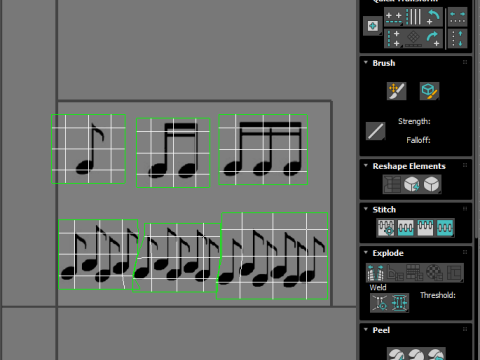Select the Relax Brush tool
This screenshot has height=360, width=480.
pyautogui.click(x=429, y=91)
